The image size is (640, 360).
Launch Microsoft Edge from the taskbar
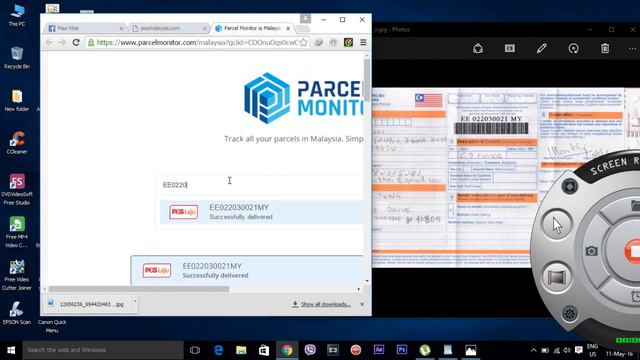click(x=218, y=350)
